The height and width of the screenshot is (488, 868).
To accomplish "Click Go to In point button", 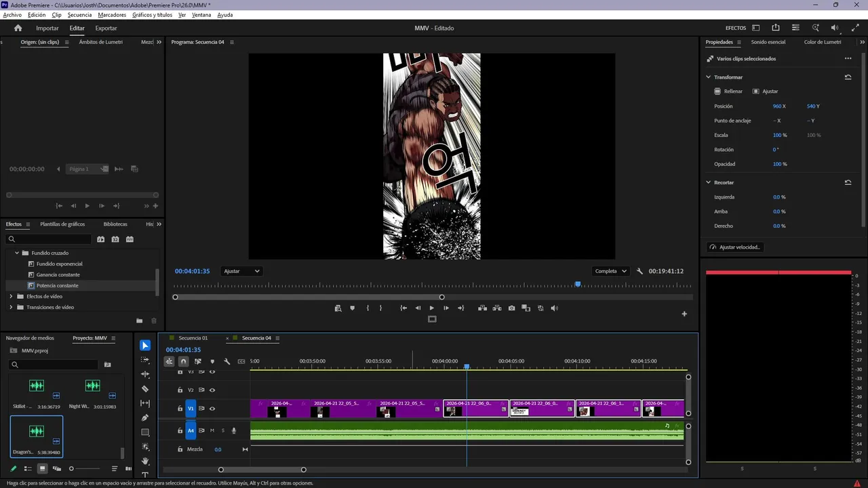I will pyautogui.click(x=403, y=308).
